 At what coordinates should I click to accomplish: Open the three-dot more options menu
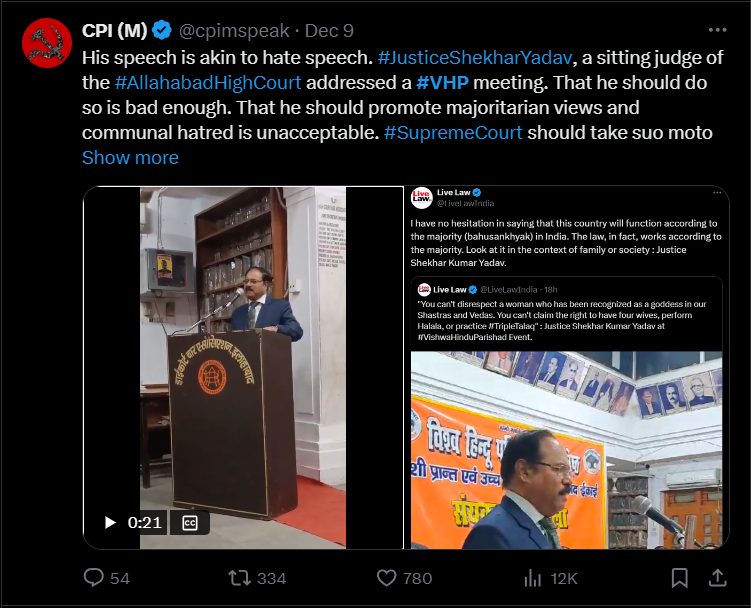click(x=717, y=30)
